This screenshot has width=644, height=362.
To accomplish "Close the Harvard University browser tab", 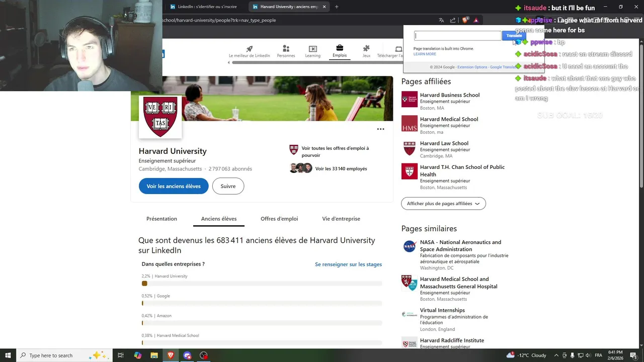I will tap(324, 7).
